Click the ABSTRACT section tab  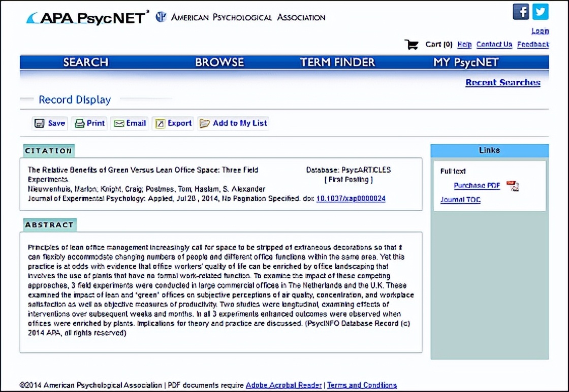(50, 225)
